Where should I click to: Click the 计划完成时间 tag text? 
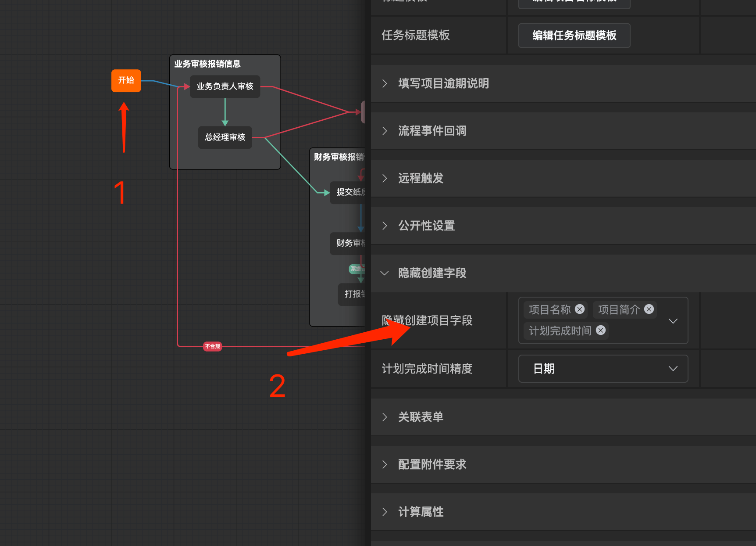(560, 330)
